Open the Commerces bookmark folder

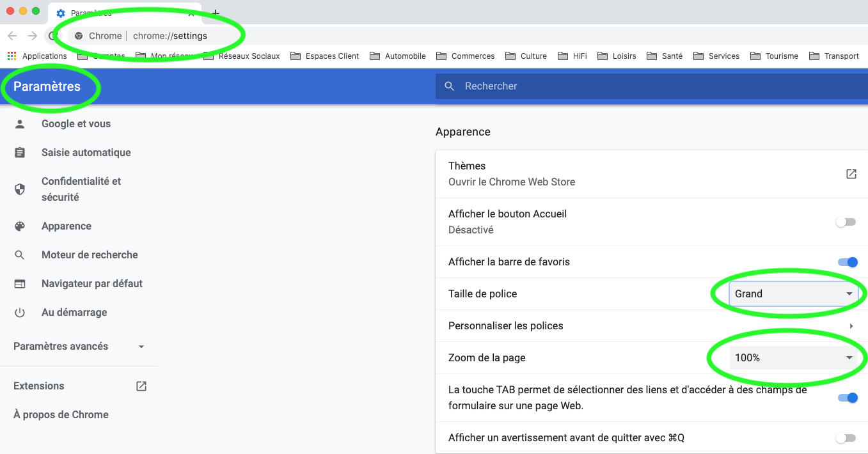[465, 56]
